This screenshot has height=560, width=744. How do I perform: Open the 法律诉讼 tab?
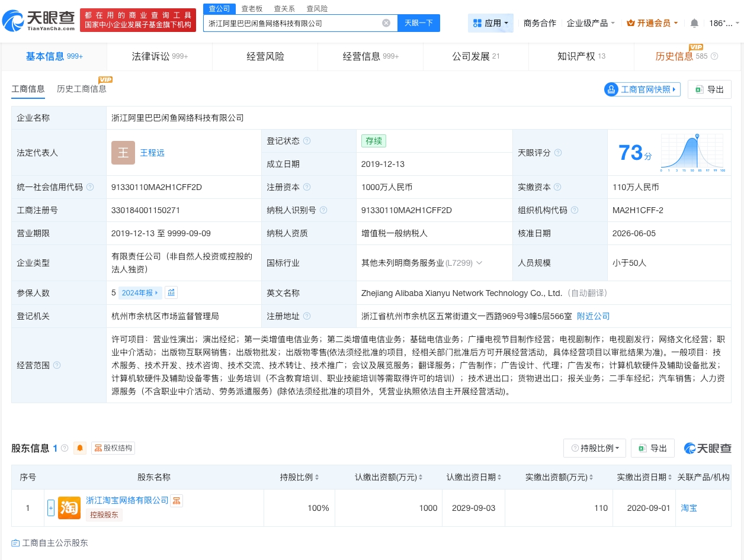(x=160, y=57)
